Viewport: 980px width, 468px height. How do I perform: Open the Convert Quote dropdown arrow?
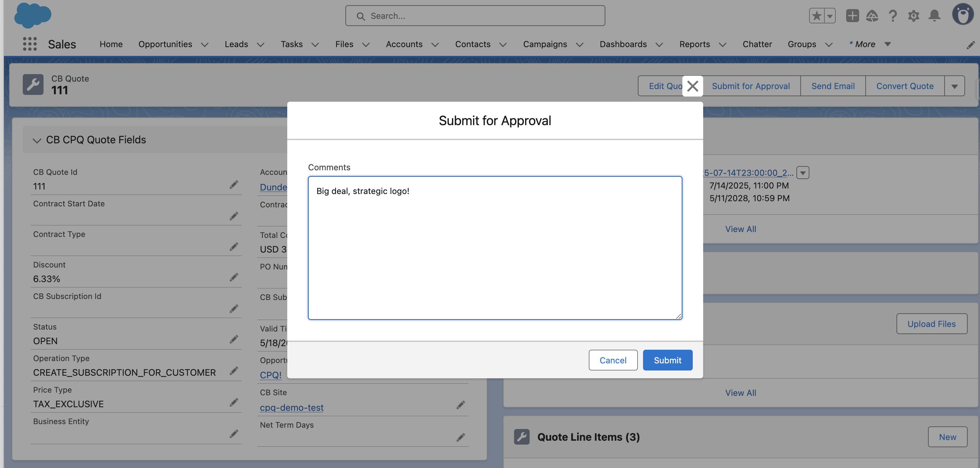coord(955,86)
